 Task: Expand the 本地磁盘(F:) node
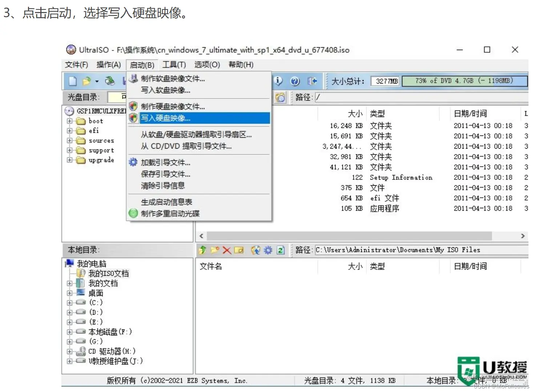pos(69,332)
